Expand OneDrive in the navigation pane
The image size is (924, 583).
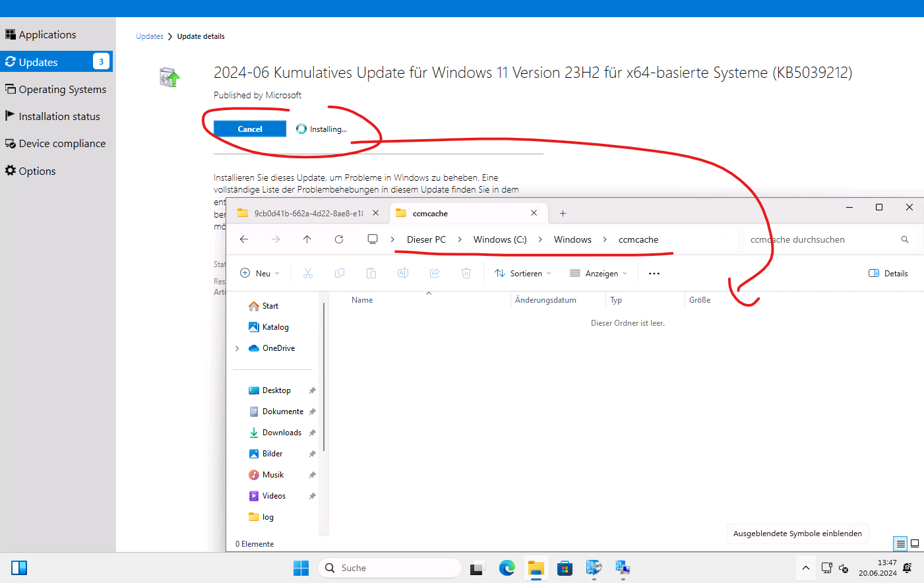point(237,348)
